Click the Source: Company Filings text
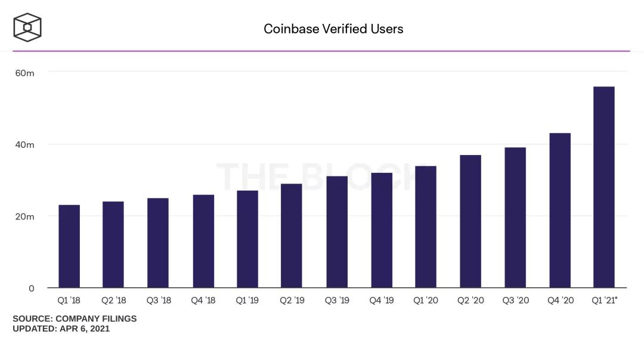The height and width of the screenshot is (338, 644). click(x=75, y=319)
